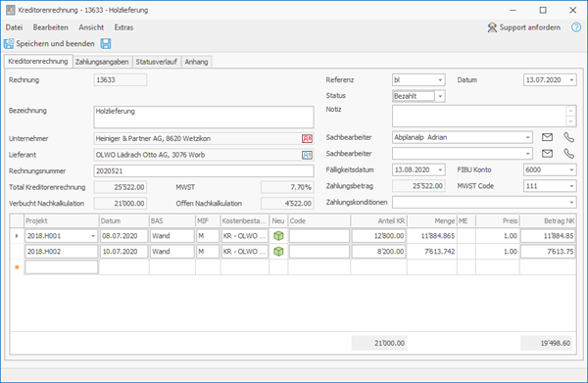This screenshot has height=383, width=588.
Task: Open the Projekt 2018.H001 dropdown arrow
Action: point(93,236)
